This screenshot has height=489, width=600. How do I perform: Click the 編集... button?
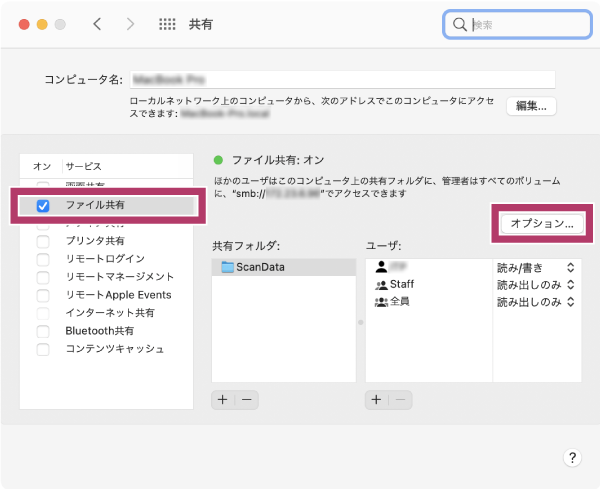pos(531,106)
